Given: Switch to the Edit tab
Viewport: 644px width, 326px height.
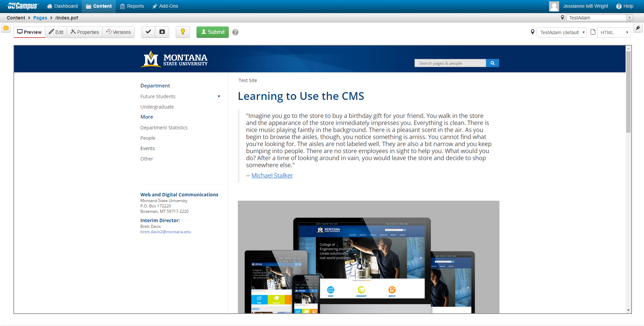Looking at the screenshot, I should [56, 32].
